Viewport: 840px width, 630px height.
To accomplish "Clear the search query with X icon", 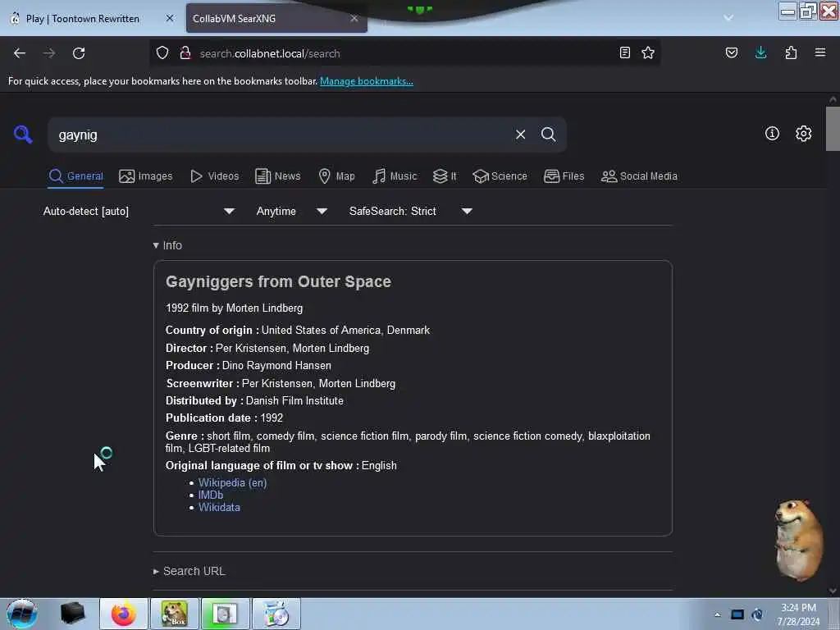I will [x=520, y=135].
